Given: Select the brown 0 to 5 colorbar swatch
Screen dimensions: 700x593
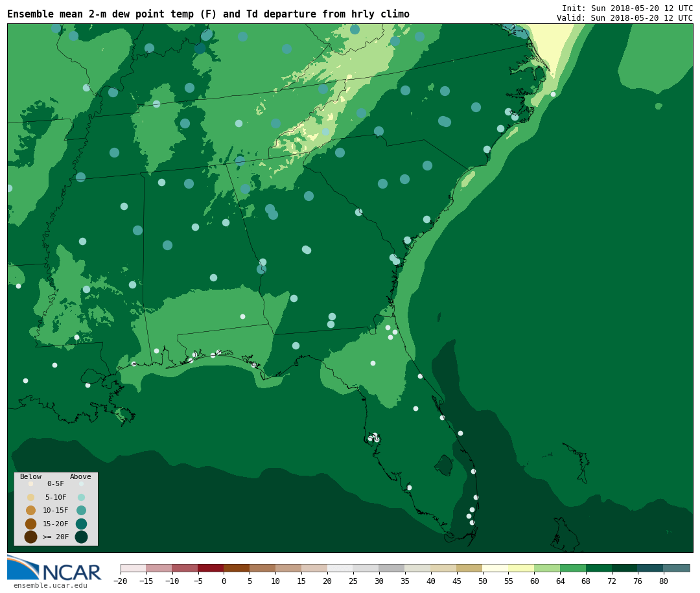Looking at the screenshot, I should (x=237, y=568).
